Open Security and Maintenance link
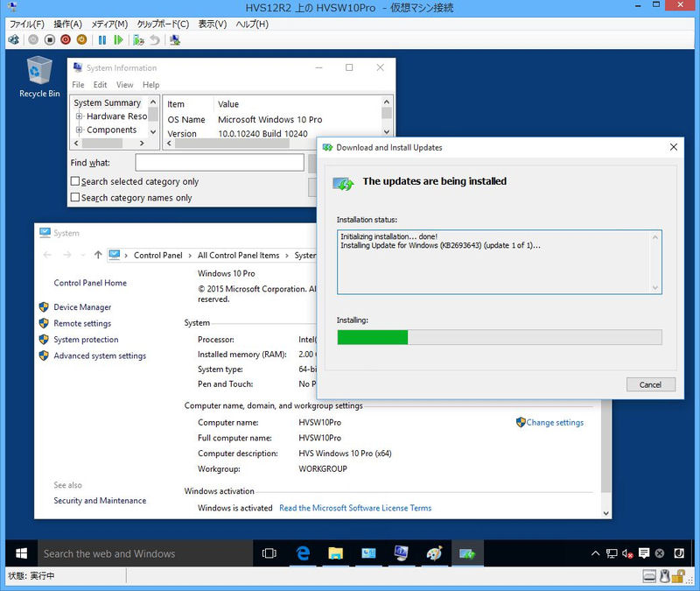 (x=100, y=501)
